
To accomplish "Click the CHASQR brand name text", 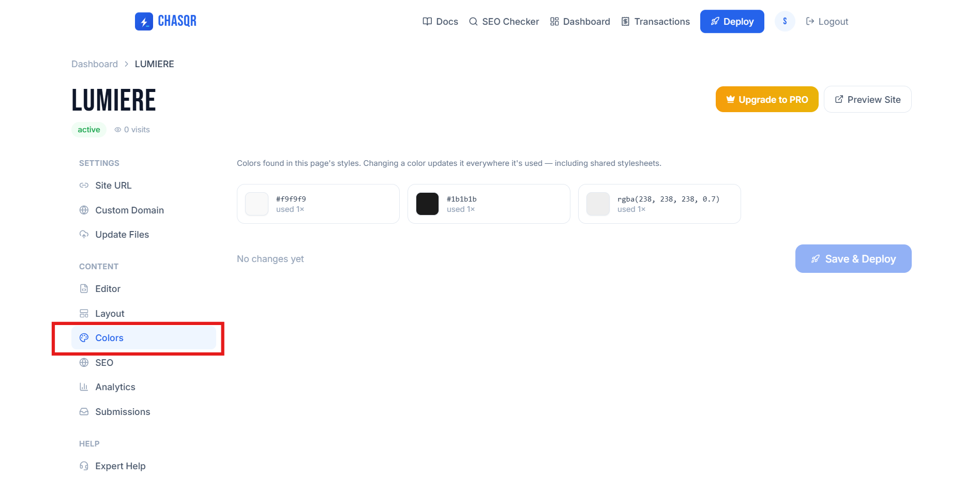I will point(177,21).
